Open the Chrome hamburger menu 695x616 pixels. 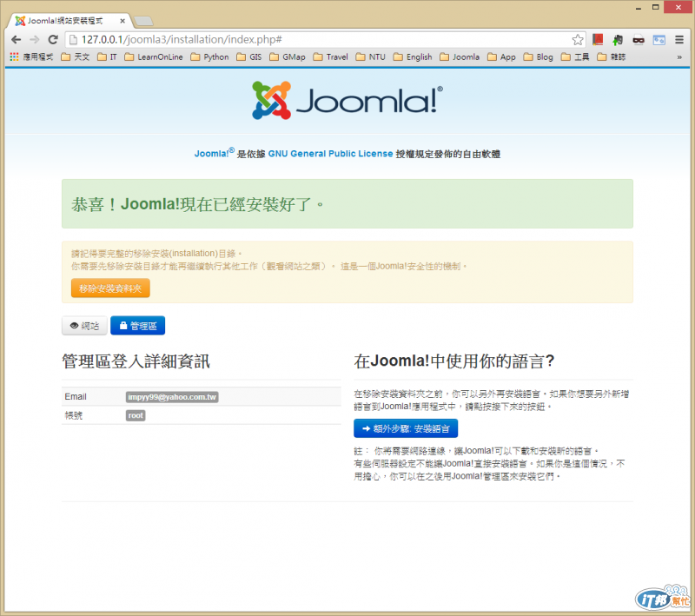(679, 40)
